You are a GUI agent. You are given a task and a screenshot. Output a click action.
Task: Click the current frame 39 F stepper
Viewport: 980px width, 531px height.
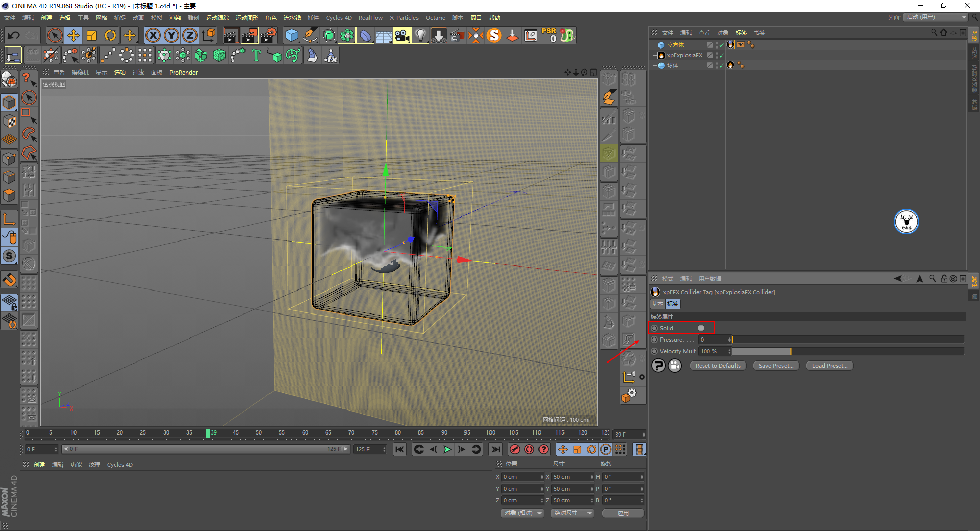tap(644, 435)
